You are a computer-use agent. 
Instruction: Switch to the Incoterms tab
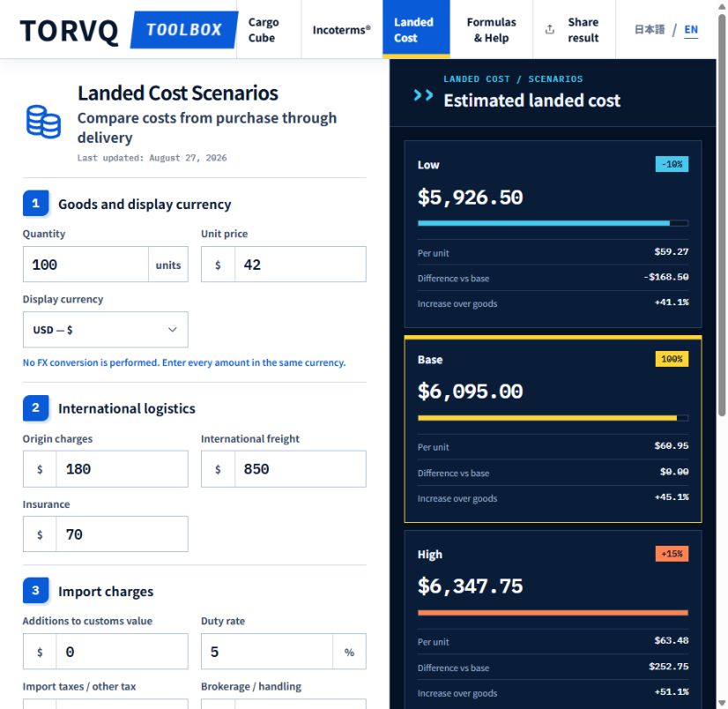point(342,30)
